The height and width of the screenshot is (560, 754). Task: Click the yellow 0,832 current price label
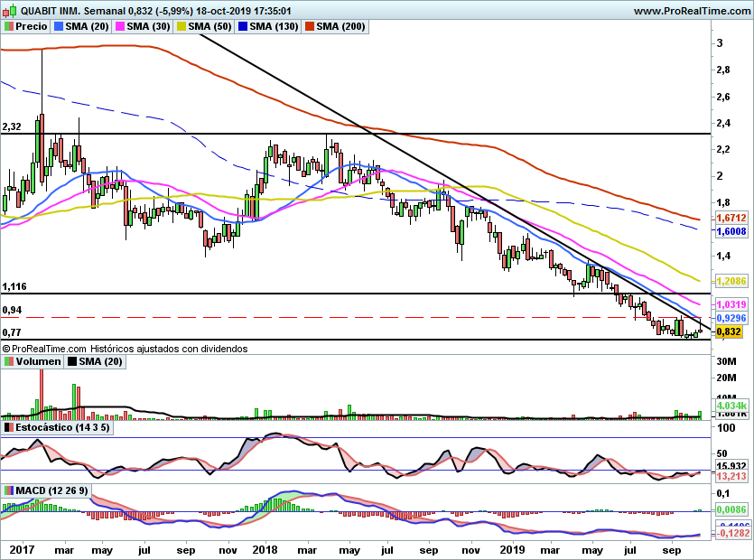729,331
